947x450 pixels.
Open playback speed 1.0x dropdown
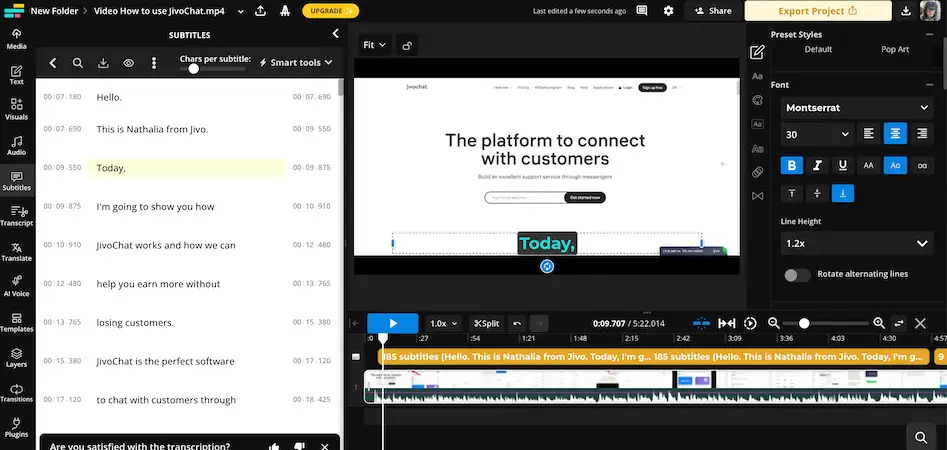[443, 324]
